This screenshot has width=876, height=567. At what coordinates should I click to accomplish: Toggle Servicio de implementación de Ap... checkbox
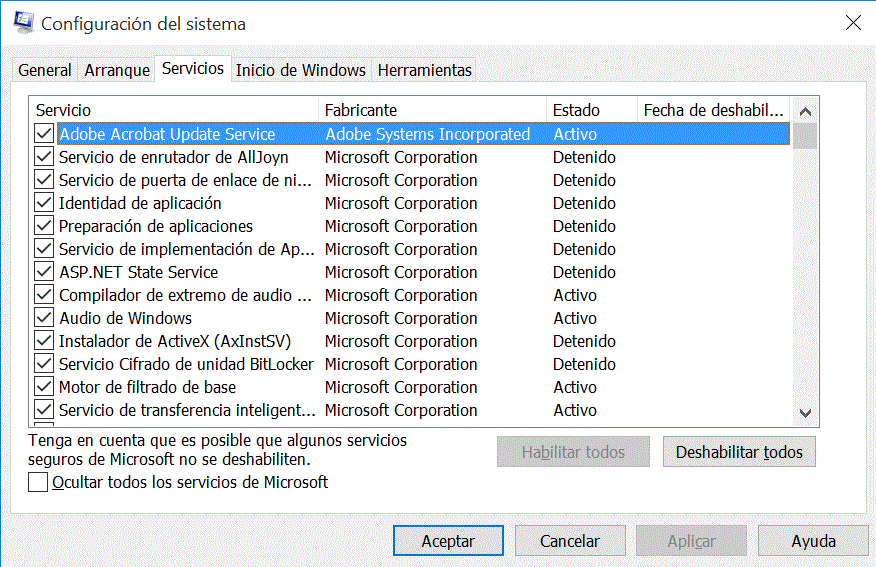(x=44, y=249)
